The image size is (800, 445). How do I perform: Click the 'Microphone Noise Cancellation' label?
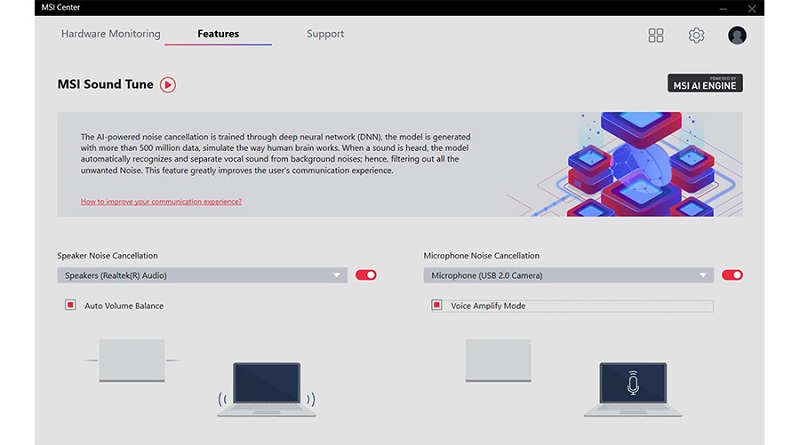pyautogui.click(x=481, y=256)
